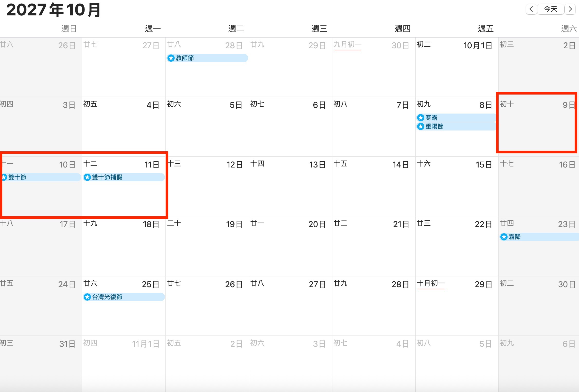Go to the previous month with left chevron
The height and width of the screenshot is (392, 579).
tap(531, 9)
